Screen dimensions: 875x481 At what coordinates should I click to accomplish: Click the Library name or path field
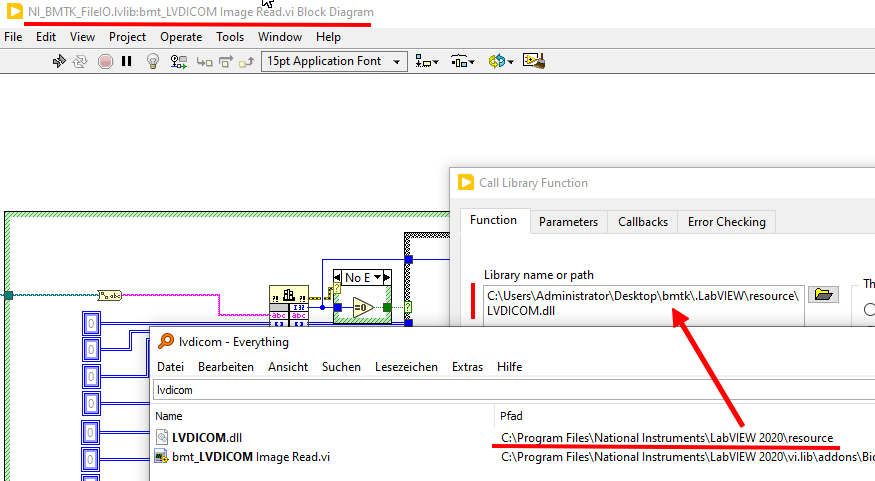coord(644,305)
